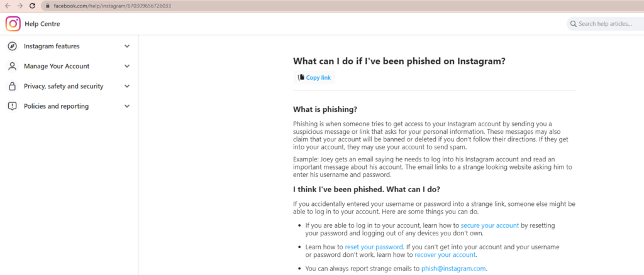Click the Instagram logo icon
Screen dimensions: 644x275
tap(13, 24)
